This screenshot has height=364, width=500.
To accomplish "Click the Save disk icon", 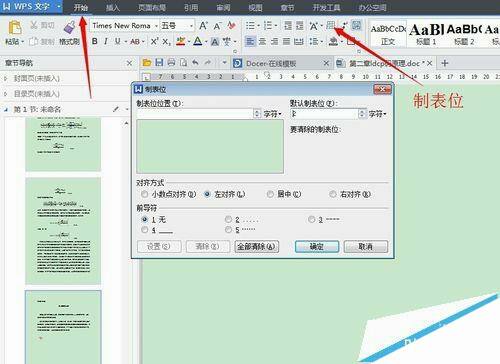I will point(159,62).
